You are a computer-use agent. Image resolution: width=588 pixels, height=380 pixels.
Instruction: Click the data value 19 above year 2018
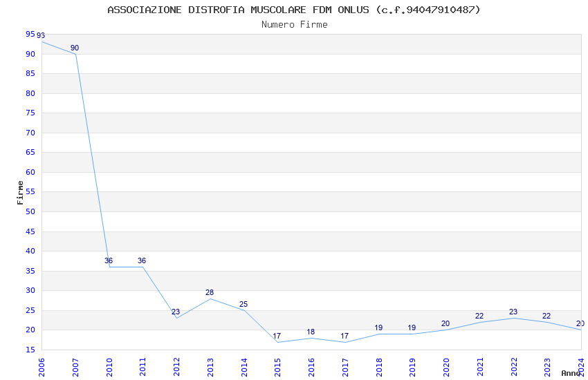coord(378,327)
